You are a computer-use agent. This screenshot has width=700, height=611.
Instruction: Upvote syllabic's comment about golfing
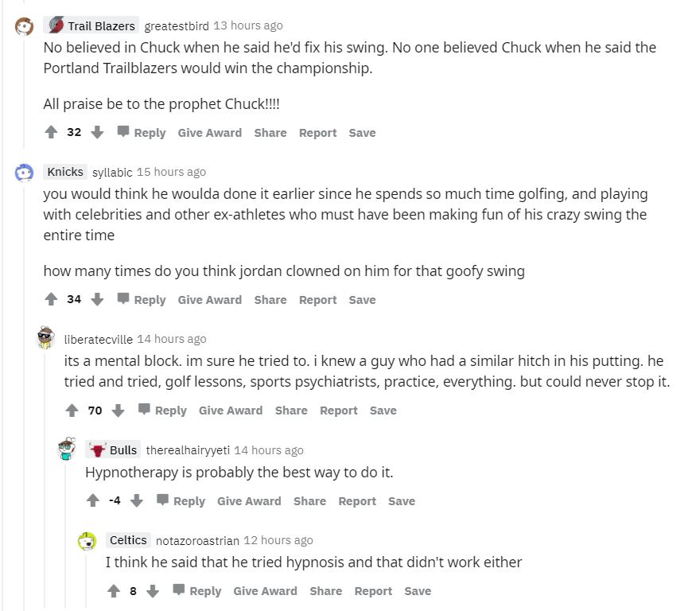52,299
